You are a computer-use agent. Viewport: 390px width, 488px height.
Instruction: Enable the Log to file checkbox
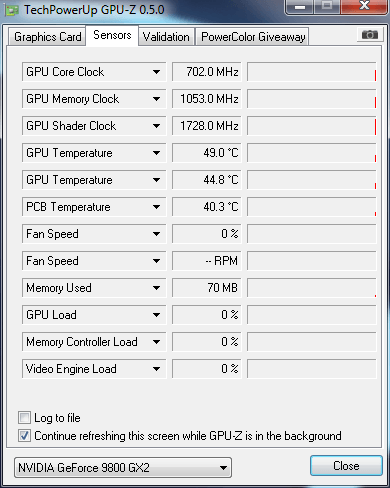click(x=24, y=418)
